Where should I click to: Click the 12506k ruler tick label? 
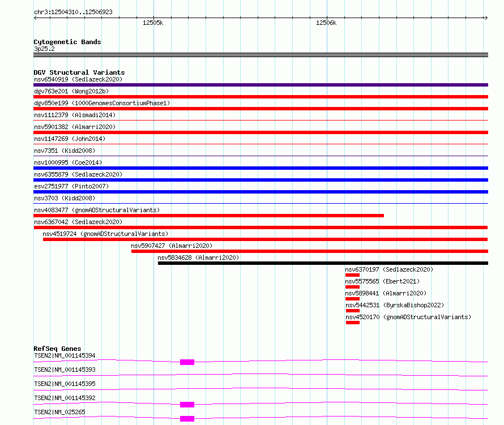coord(326,23)
